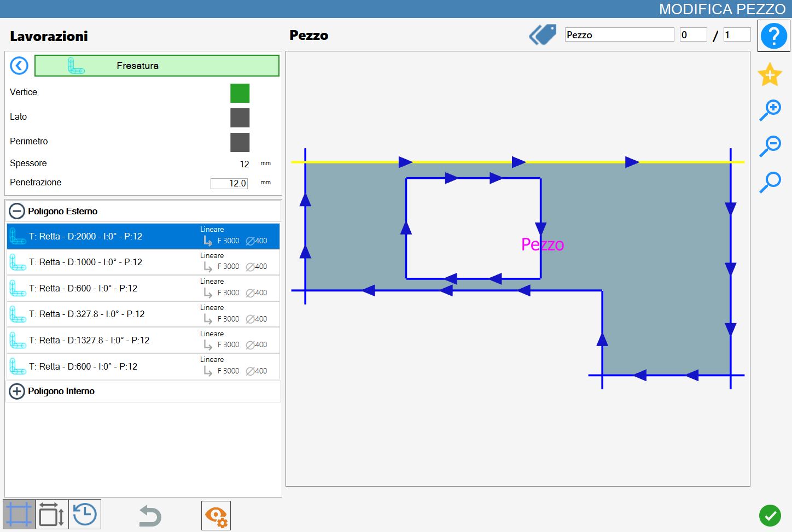Toggle the piece dimensions tool button
The image size is (792, 532).
click(52, 515)
